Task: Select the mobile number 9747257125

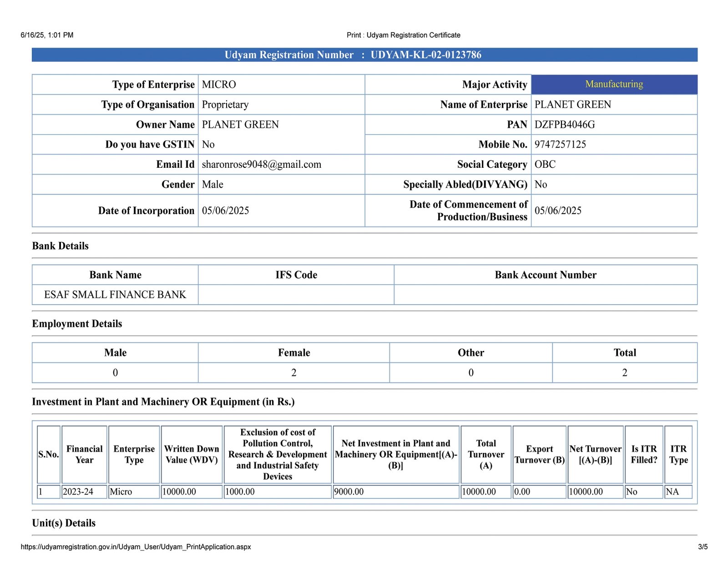Action: click(560, 145)
